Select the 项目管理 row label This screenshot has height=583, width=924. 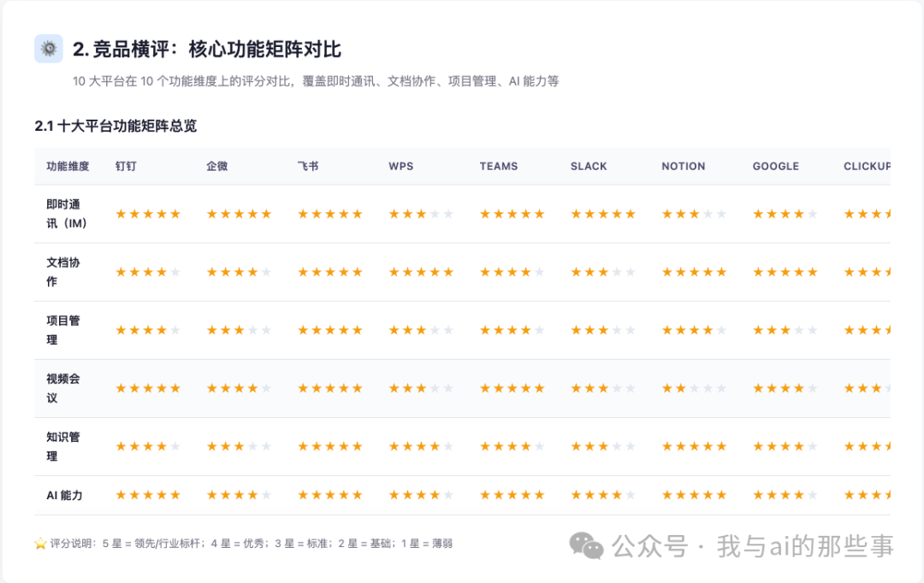(63, 330)
